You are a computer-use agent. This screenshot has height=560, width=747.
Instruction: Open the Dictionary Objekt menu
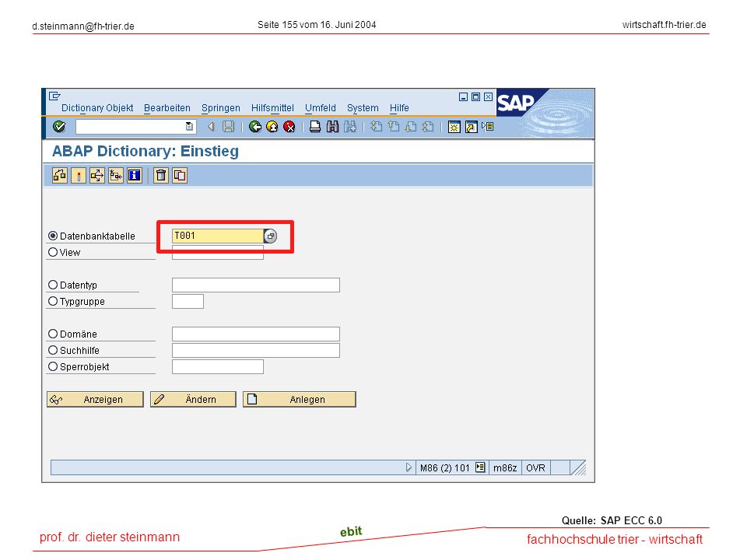click(97, 108)
